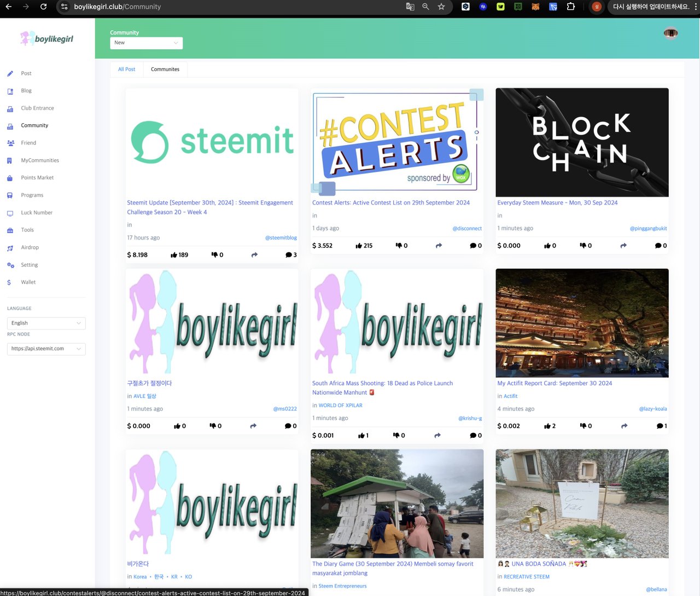700x596 pixels.
Task: Open author @lazy-koala profile
Action: tap(653, 409)
